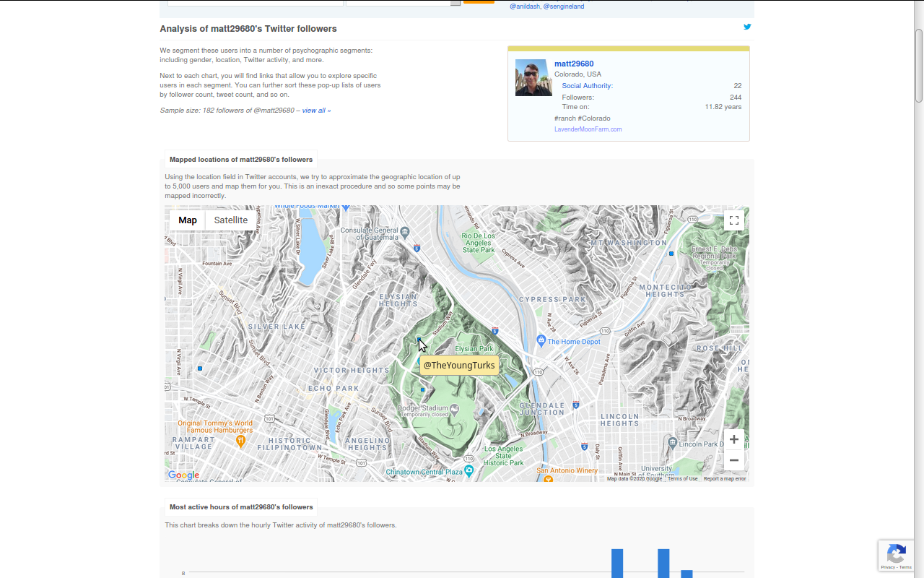Click the 'MONTECITO HEIGHTS' map label
The height and width of the screenshot is (578, 924).
666,290
